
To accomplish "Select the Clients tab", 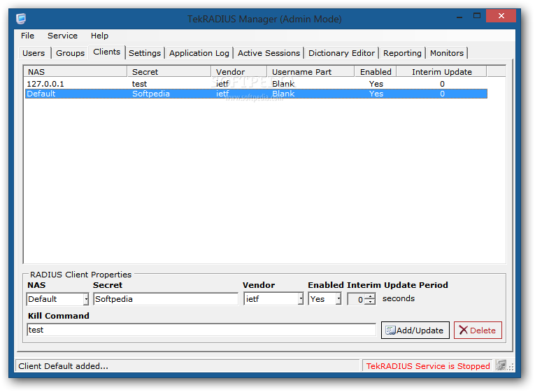I will pyautogui.click(x=107, y=52).
